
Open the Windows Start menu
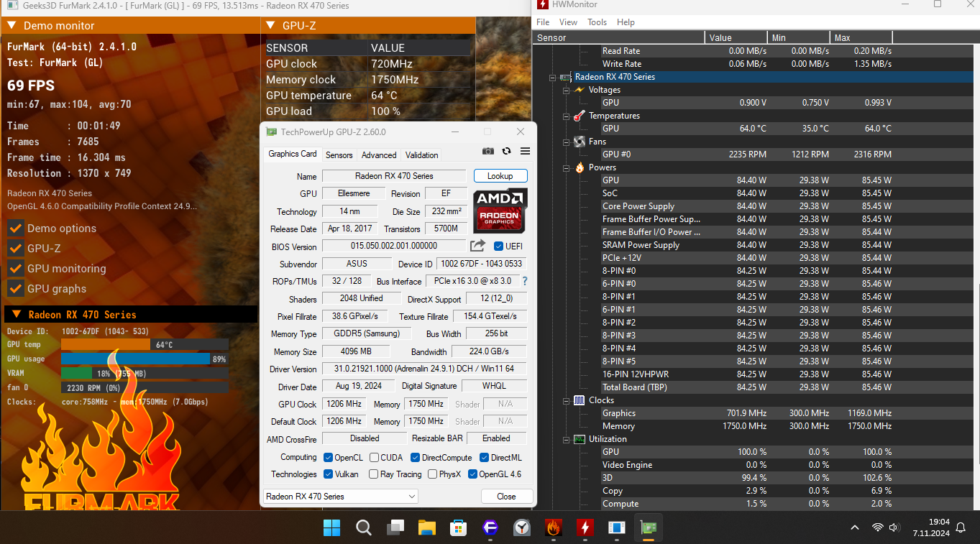pos(332,528)
